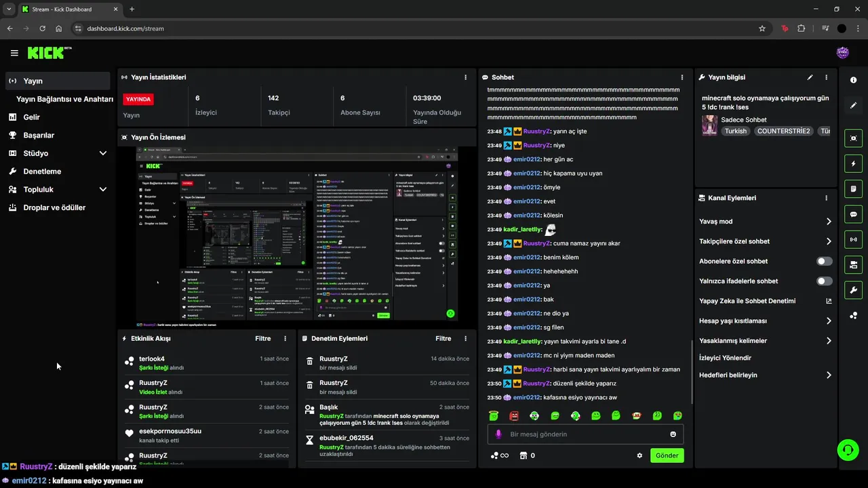Open Sohbet panel three-dot menu
The image size is (868, 488).
(682, 77)
